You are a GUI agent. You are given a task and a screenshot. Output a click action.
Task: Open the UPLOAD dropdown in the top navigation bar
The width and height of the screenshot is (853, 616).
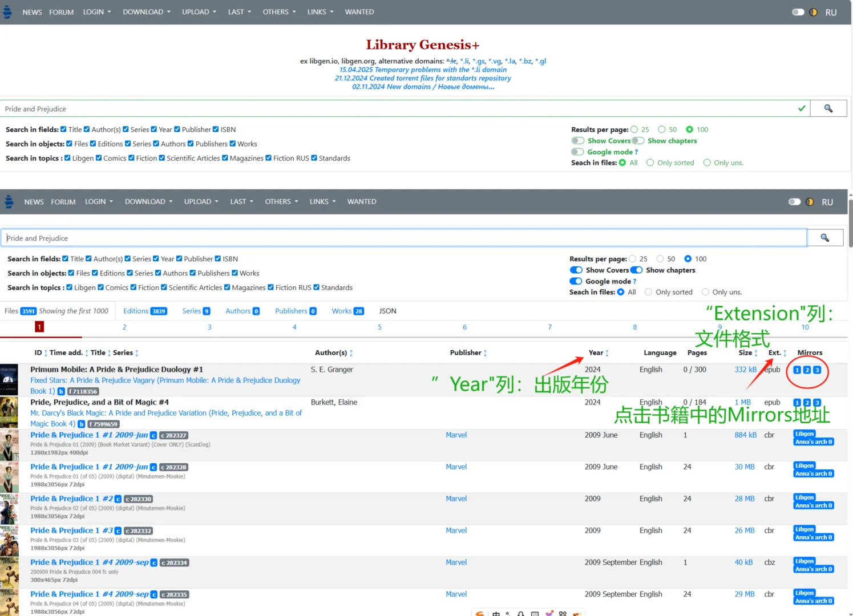[199, 12]
